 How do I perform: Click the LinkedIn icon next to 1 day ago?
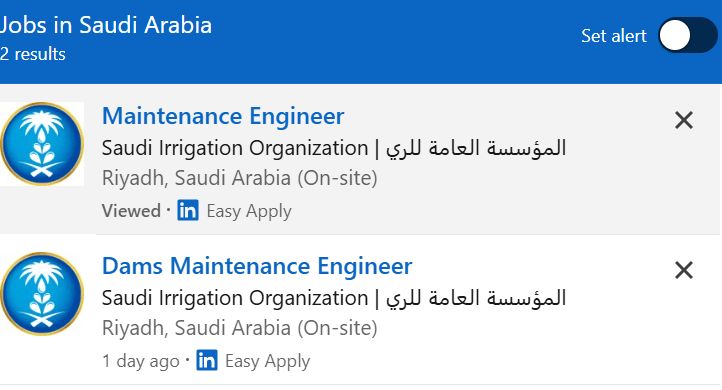[x=207, y=360]
